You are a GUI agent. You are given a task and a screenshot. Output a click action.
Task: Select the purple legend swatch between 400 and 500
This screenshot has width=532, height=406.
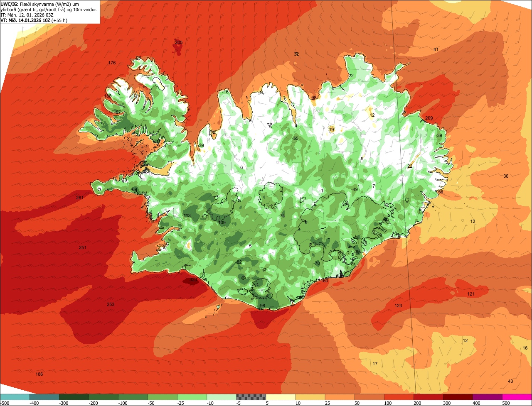(488, 397)
